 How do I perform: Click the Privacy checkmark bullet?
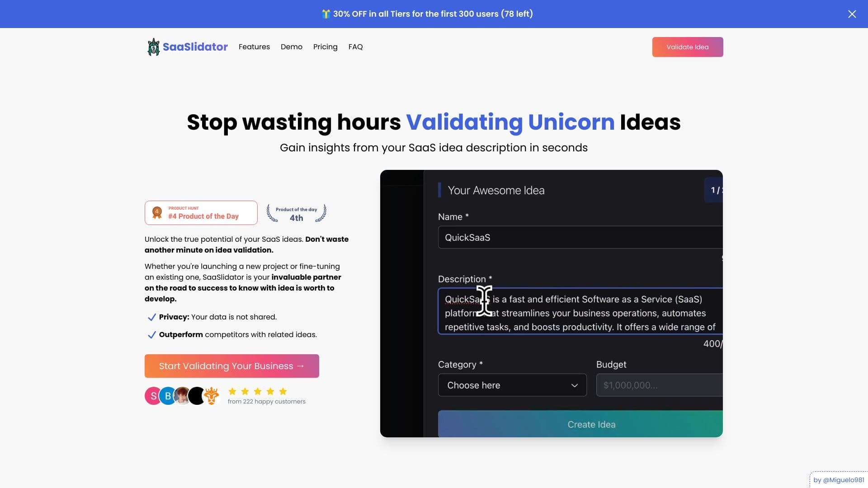(x=152, y=317)
